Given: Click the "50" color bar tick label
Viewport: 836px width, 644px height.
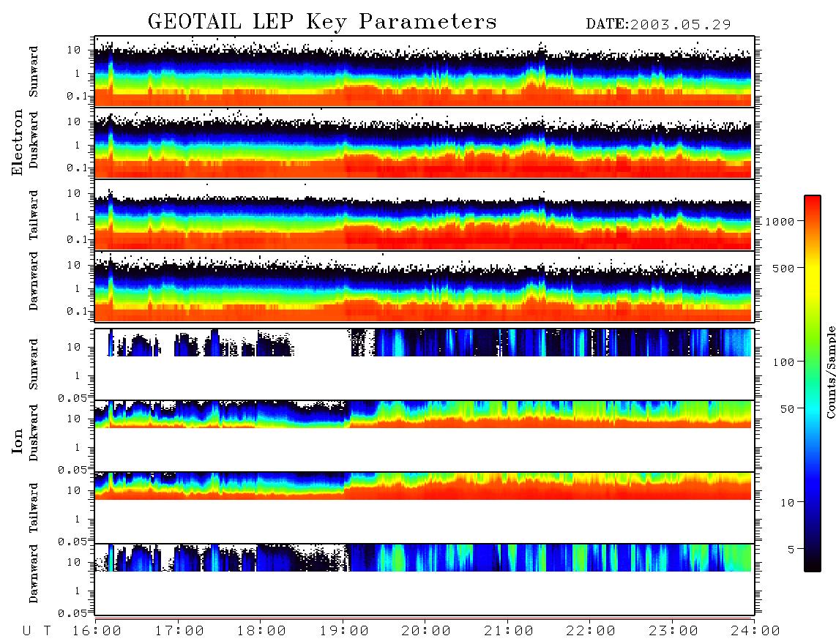Looking at the screenshot, I should pos(786,409).
